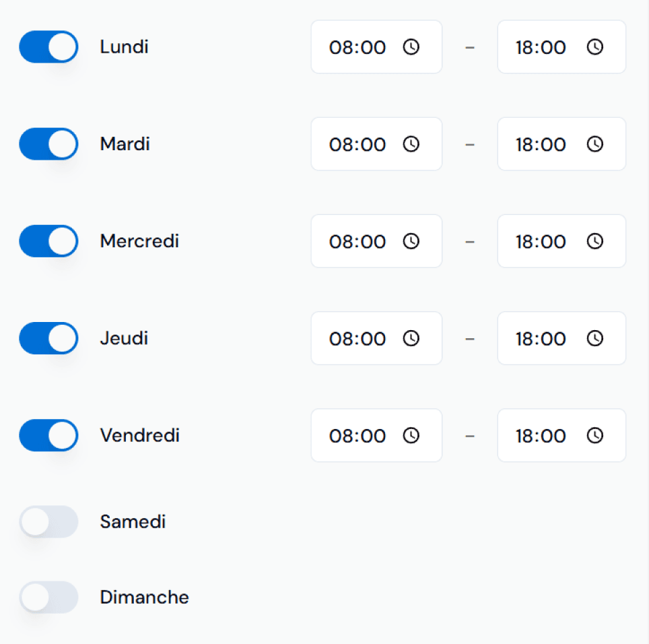Switch off the Vendredi toggle
This screenshot has width=649, height=644.
48,435
